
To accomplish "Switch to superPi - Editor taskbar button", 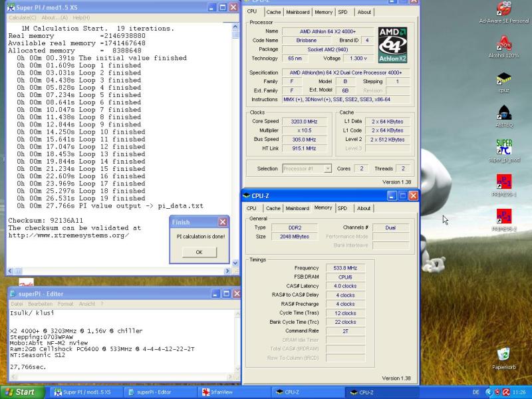I will (160, 392).
